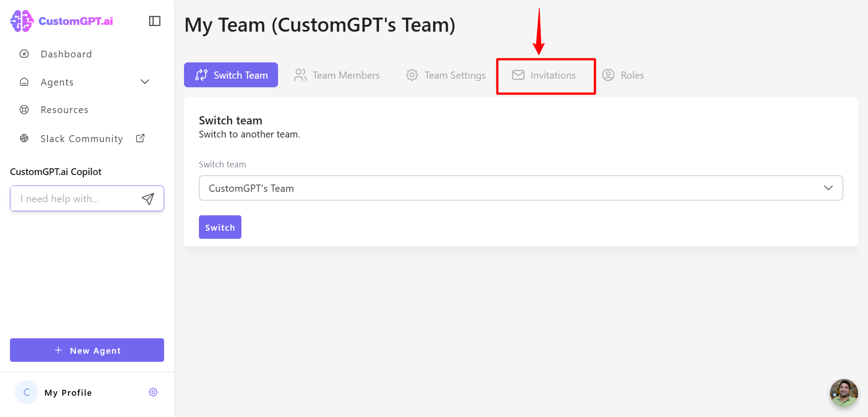The width and height of the screenshot is (868, 417).
Task: Collapse the sidebar panel icon
Action: click(155, 21)
